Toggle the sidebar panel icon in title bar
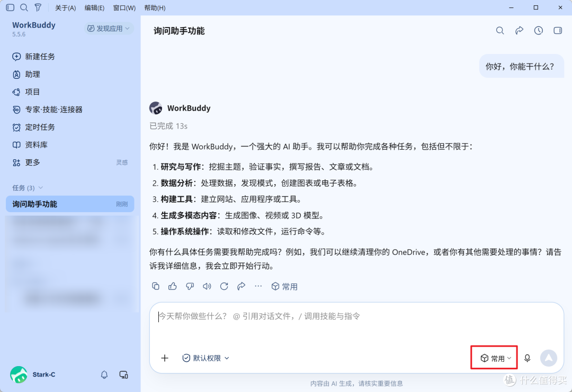Screen dimensions: 572x392 pos(10,7)
